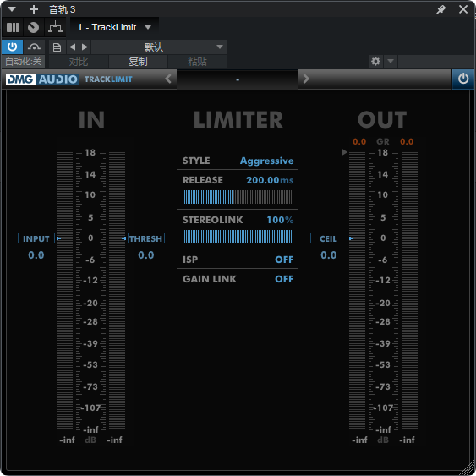Toggle the blue plugin activate power button
476x476 pixels.
(12, 47)
